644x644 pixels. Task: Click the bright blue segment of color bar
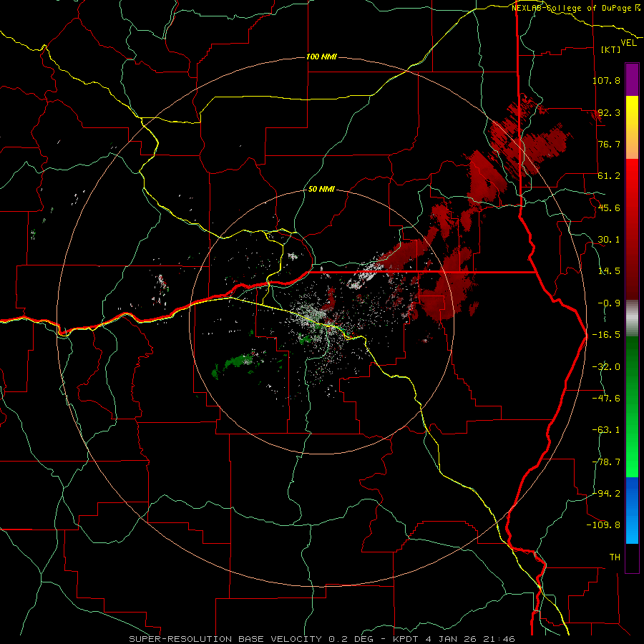coord(632,510)
